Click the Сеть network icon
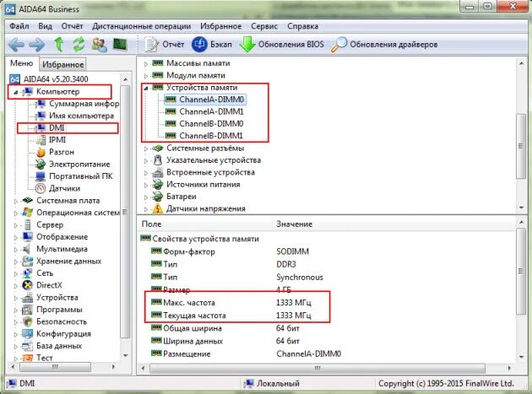This screenshot has width=532, height=394. click(x=27, y=273)
